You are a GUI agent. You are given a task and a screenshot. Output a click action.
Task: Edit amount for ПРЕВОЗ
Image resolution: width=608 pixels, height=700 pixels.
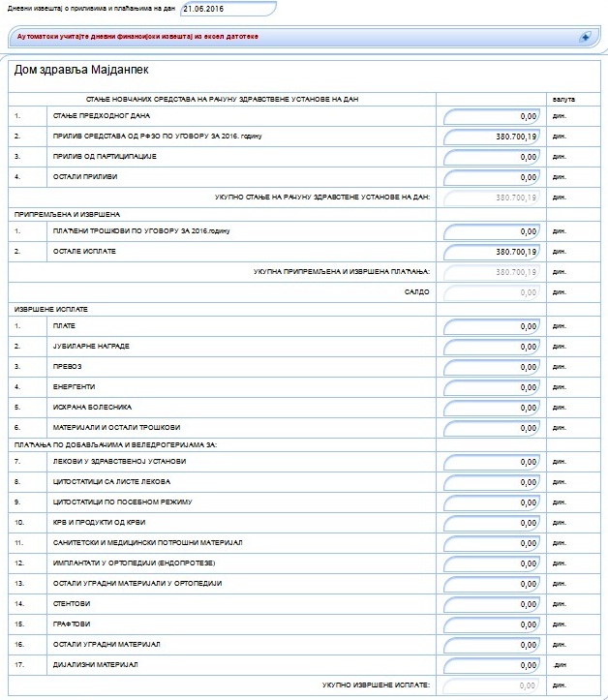492,367
